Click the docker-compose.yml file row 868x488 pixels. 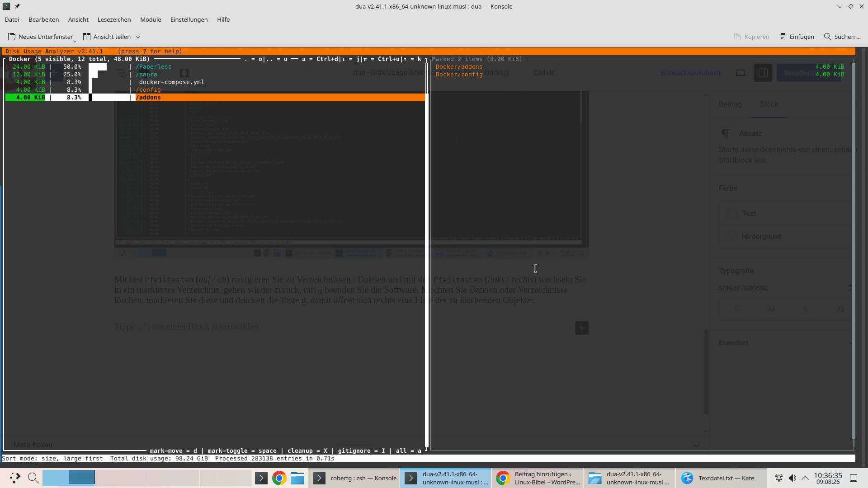coord(215,82)
